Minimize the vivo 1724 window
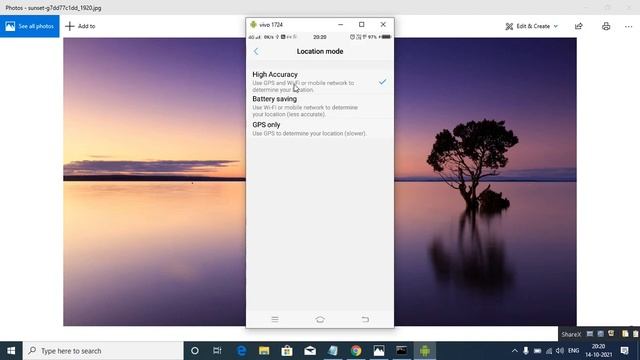 340,24
